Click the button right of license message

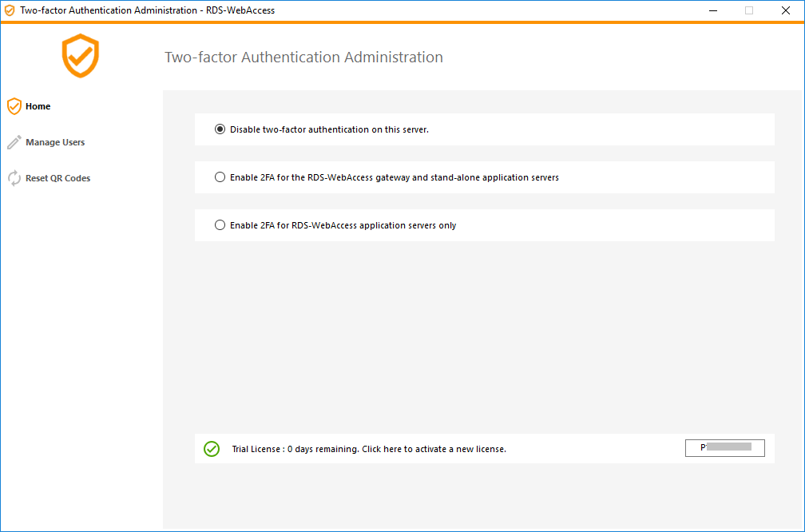point(725,448)
